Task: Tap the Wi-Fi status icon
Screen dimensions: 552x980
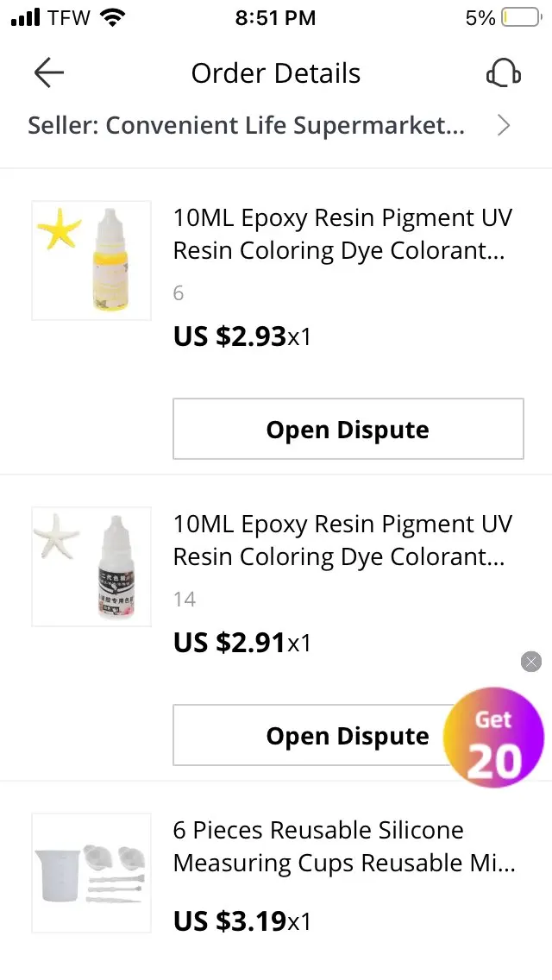Action: pyautogui.click(x=112, y=17)
